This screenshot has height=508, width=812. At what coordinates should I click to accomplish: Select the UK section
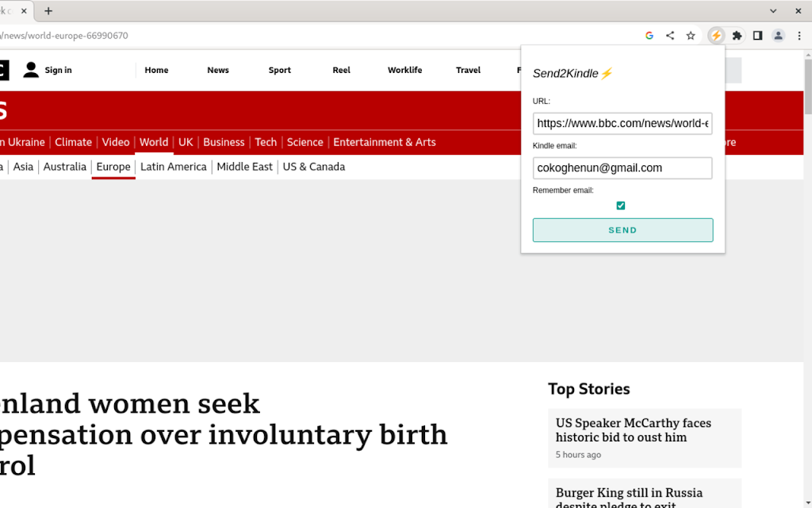click(x=186, y=142)
